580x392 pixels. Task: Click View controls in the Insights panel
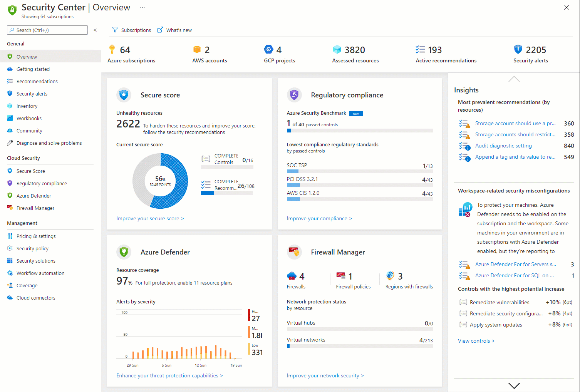476,340
